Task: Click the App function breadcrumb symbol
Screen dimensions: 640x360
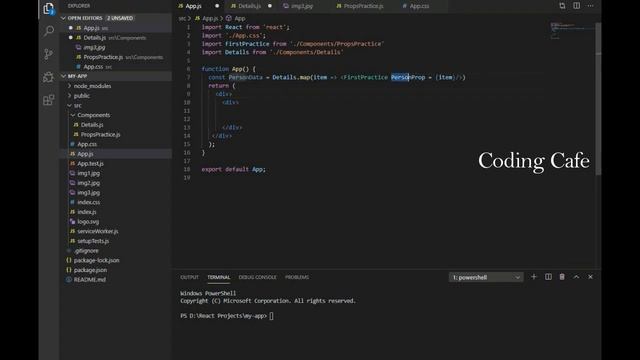Action: pyautogui.click(x=236, y=18)
